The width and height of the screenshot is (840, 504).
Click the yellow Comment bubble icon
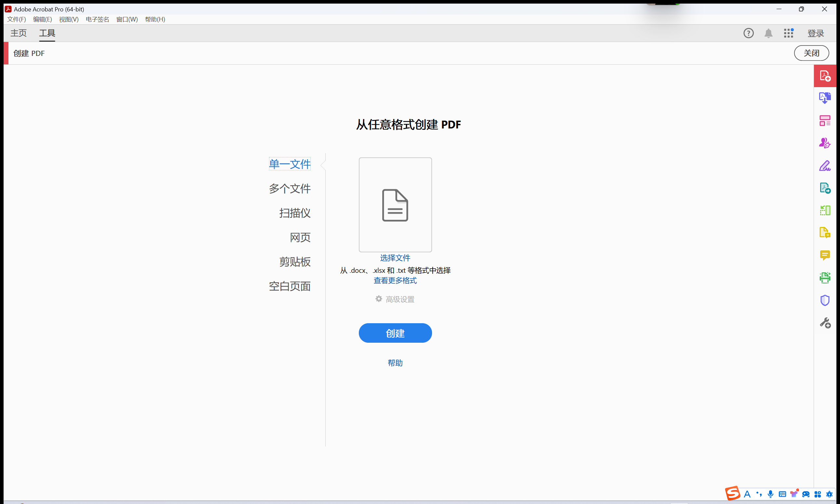click(825, 255)
